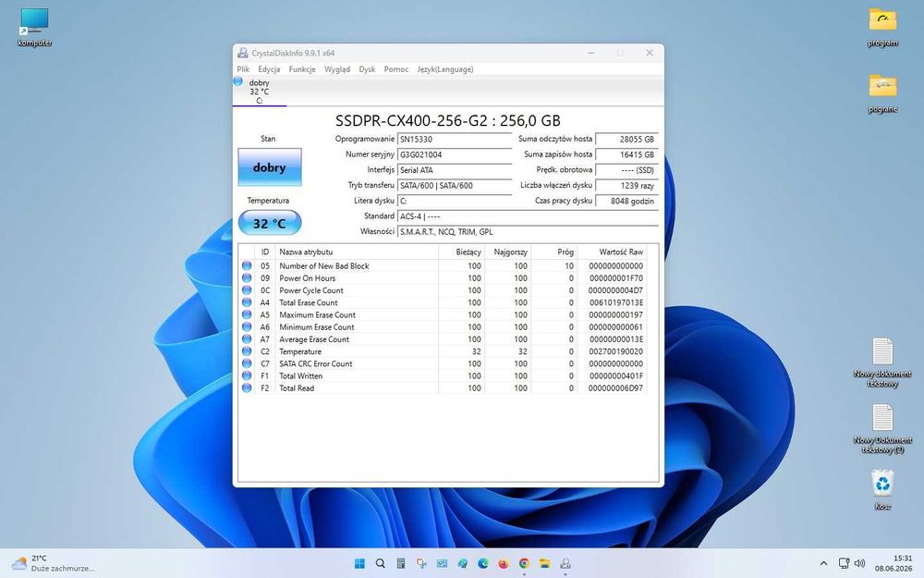Screen dimensions: 924x578
Task: Open the Edycja menu
Action: point(269,69)
